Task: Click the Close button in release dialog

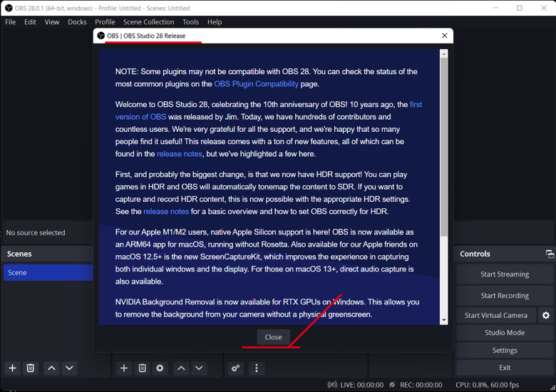Action: 274,337
